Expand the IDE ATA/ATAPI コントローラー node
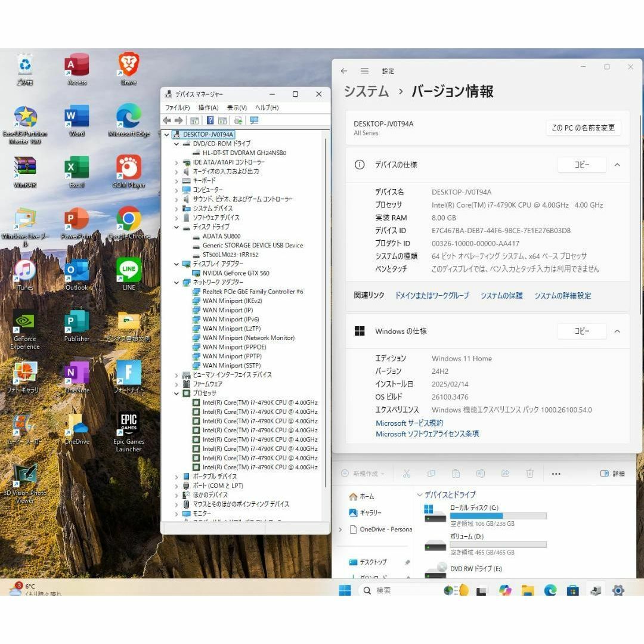This screenshot has height=644, width=644. point(176,163)
